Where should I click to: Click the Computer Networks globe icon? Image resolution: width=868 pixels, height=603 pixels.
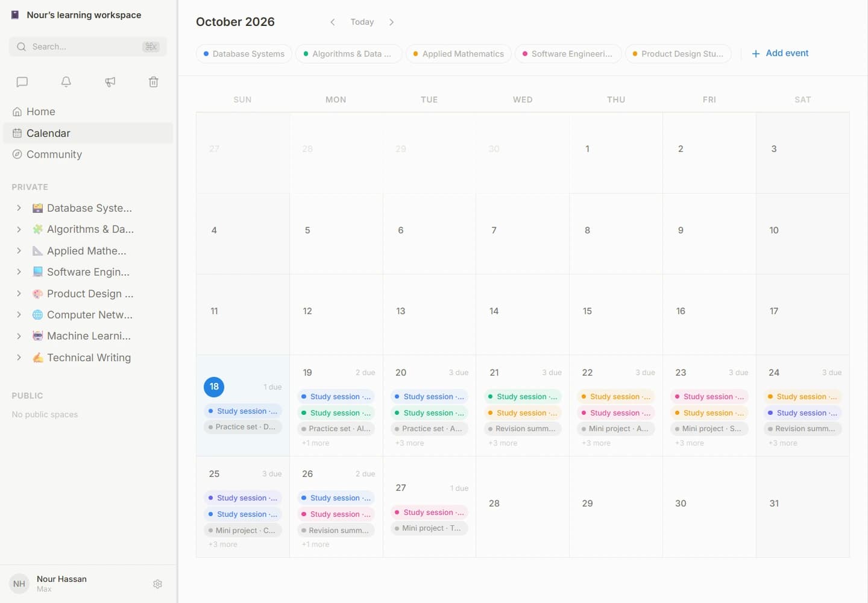[37, 315]
